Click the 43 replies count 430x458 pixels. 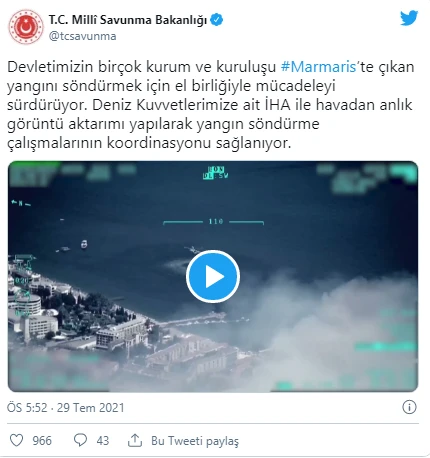coord(103,441)
